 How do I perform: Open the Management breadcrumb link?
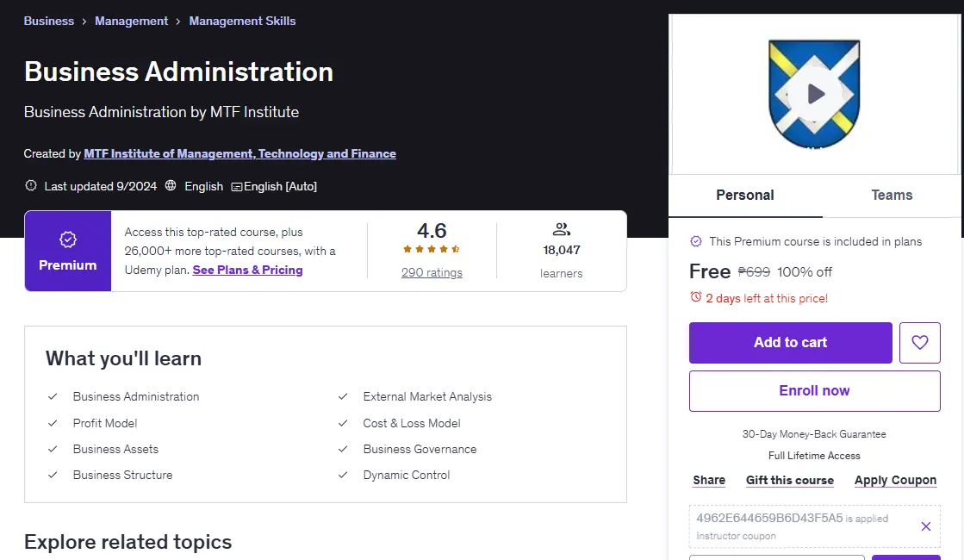click(131, 21)
